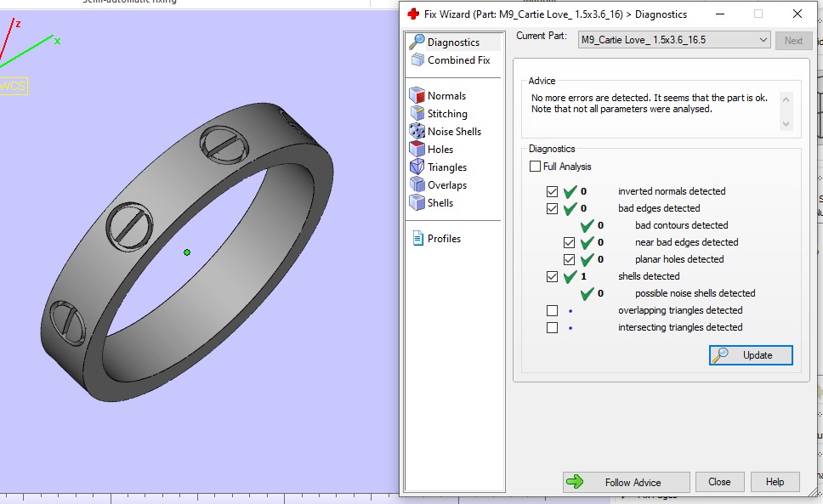Screen dimensions: 823x504
Task: Minimize the Fix Wizard window
Action: 720,14
